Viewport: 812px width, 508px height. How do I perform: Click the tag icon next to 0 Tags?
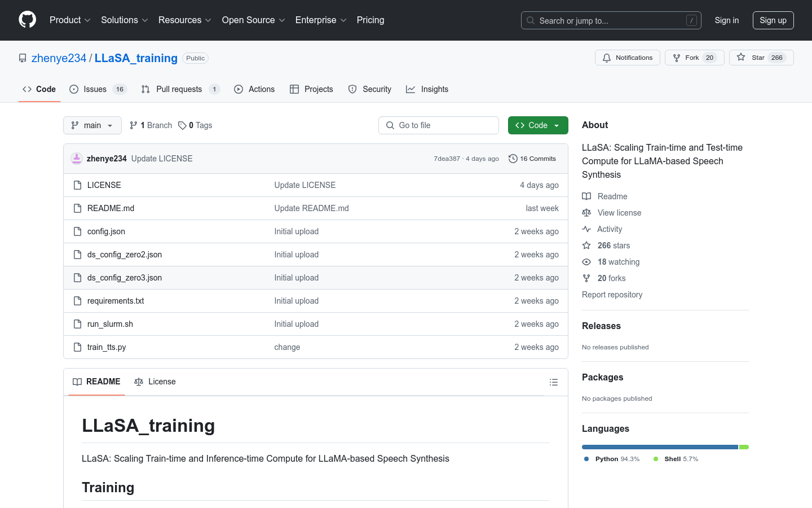click(x=182, y=125)
